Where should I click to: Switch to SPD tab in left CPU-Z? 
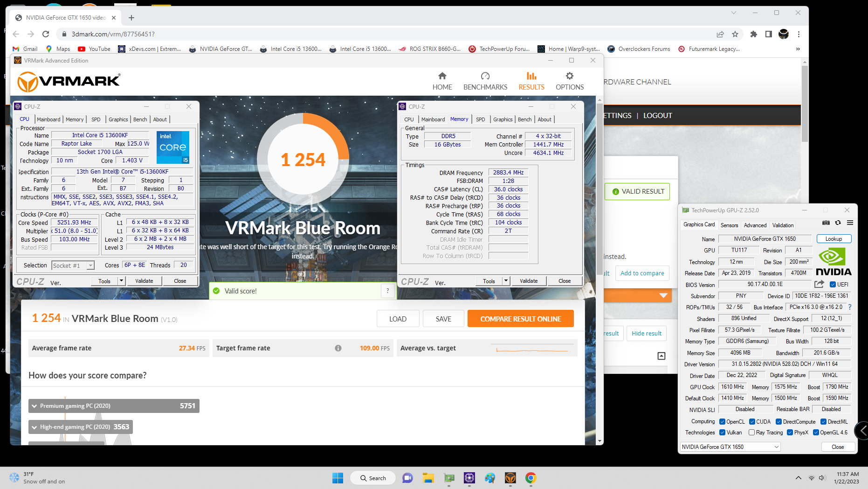(96, 119)
